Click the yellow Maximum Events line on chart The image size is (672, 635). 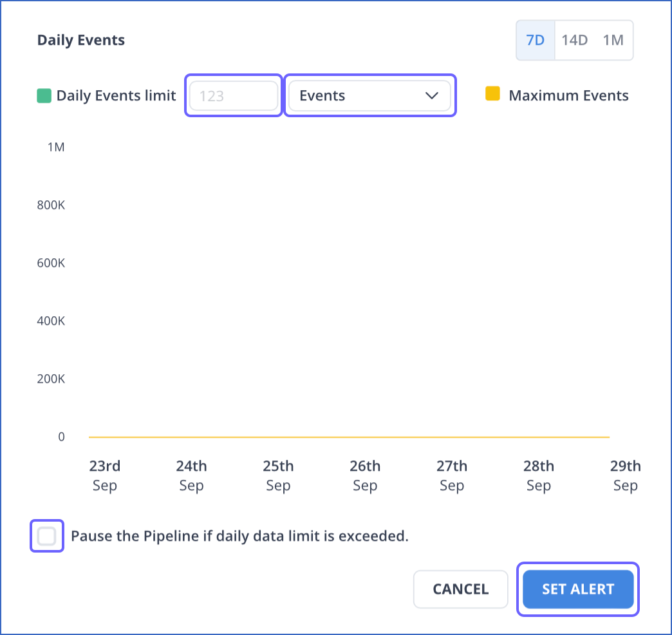coord(348,436)
